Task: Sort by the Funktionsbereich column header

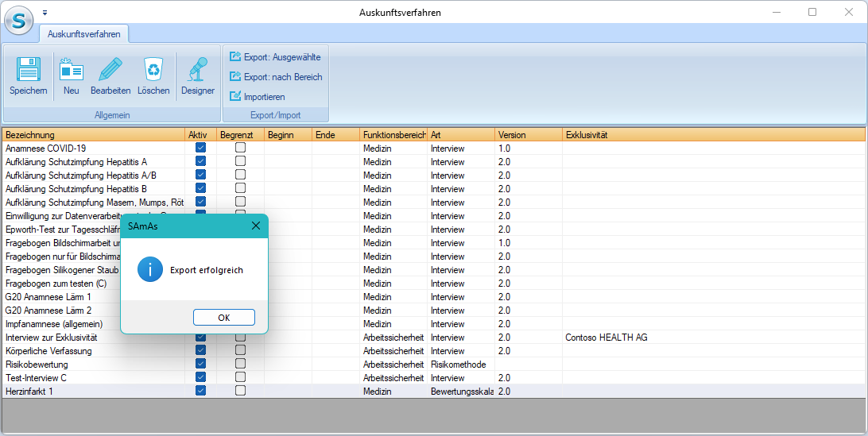Action: tap(393, 135)
